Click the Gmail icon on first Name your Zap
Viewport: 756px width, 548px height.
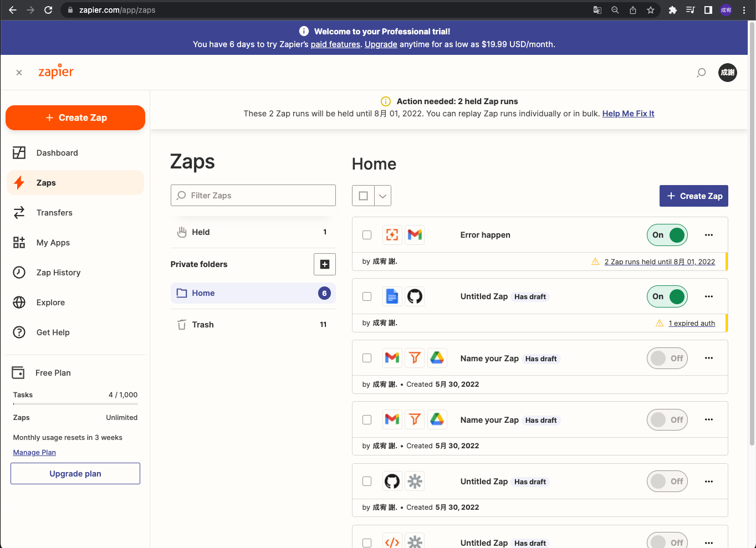(392, 358)
